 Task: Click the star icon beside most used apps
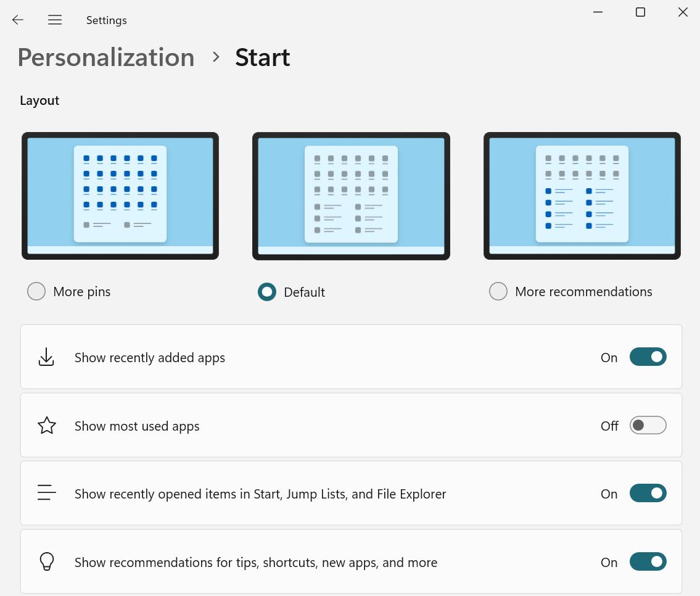point(46,425)
